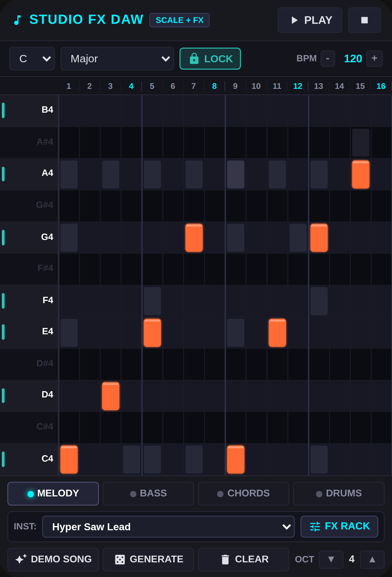
Task: Stop playback with the square stop button
Action: pos(365,20)
